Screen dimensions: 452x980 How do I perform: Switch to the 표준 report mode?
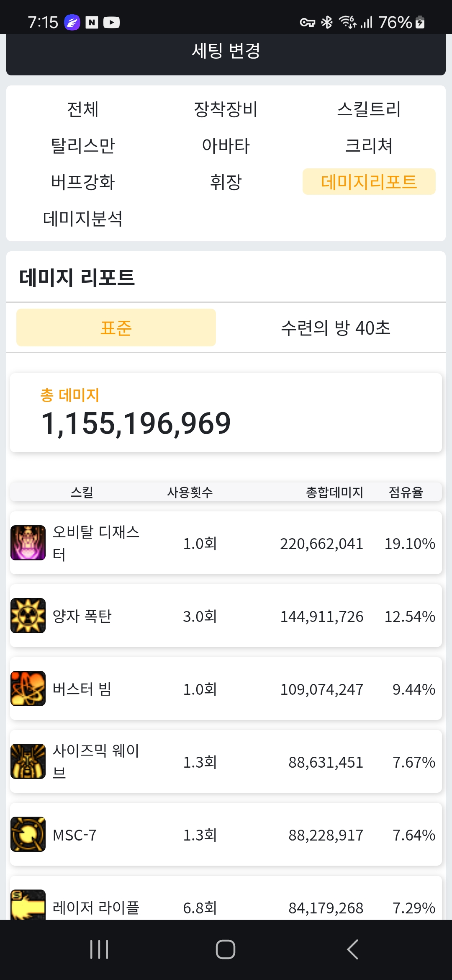click(116, 328)
